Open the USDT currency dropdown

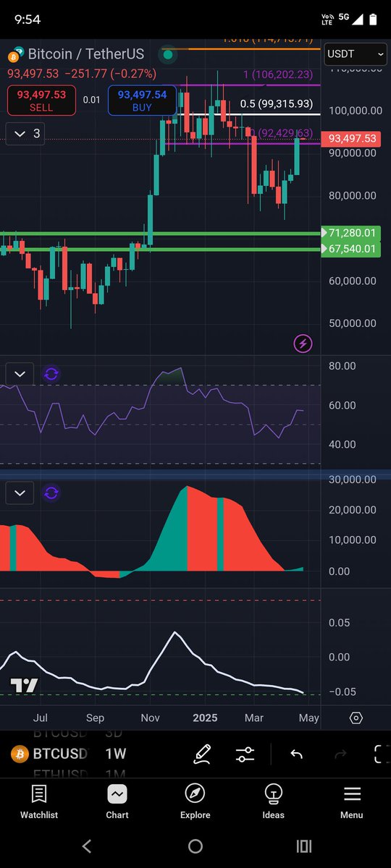(x=356, y=54)
